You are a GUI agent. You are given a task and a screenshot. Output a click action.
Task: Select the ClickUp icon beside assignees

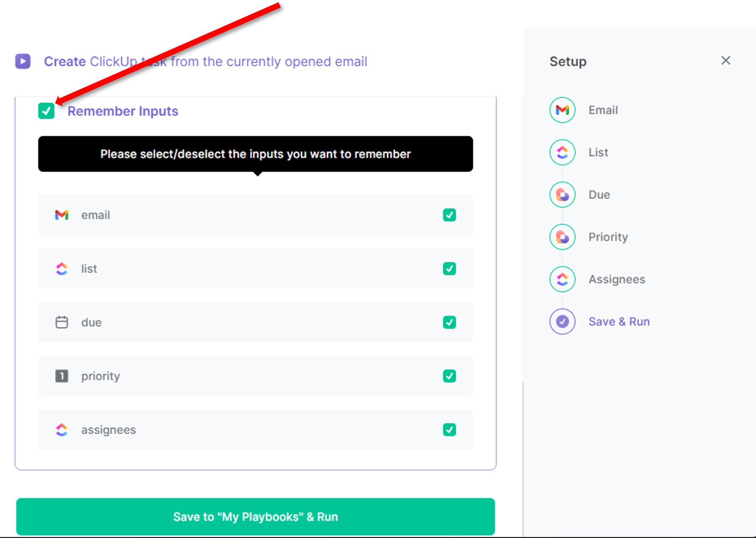click(x=62, y=429)
